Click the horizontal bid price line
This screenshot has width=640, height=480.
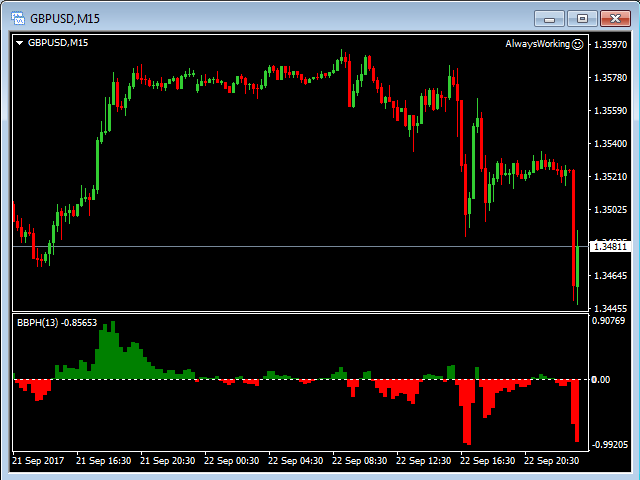(300, 246)
